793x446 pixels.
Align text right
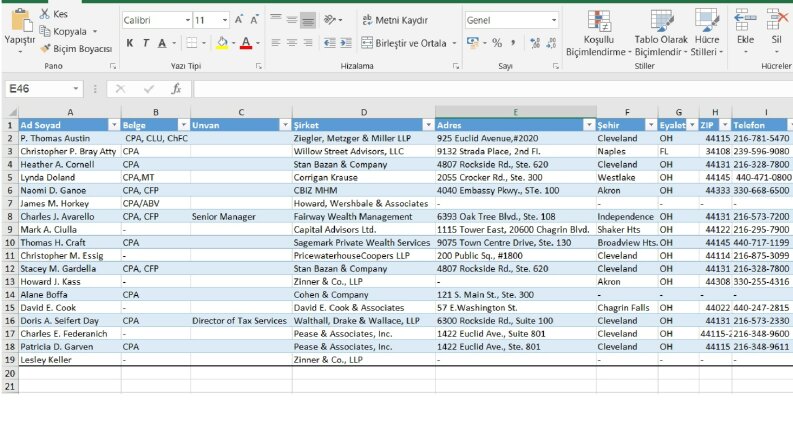[x=307, y=43]
